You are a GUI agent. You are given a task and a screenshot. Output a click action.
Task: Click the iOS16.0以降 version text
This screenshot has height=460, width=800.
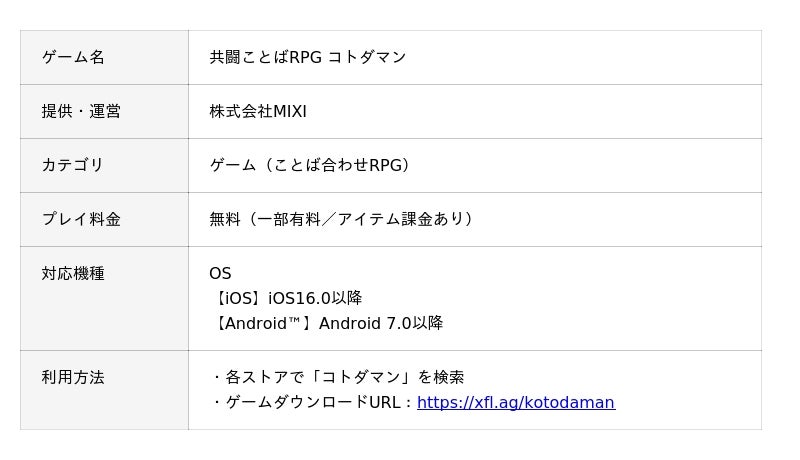(315, 298)
